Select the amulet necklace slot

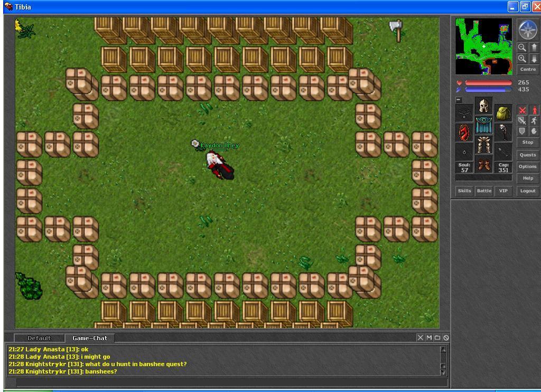[464, 113]
